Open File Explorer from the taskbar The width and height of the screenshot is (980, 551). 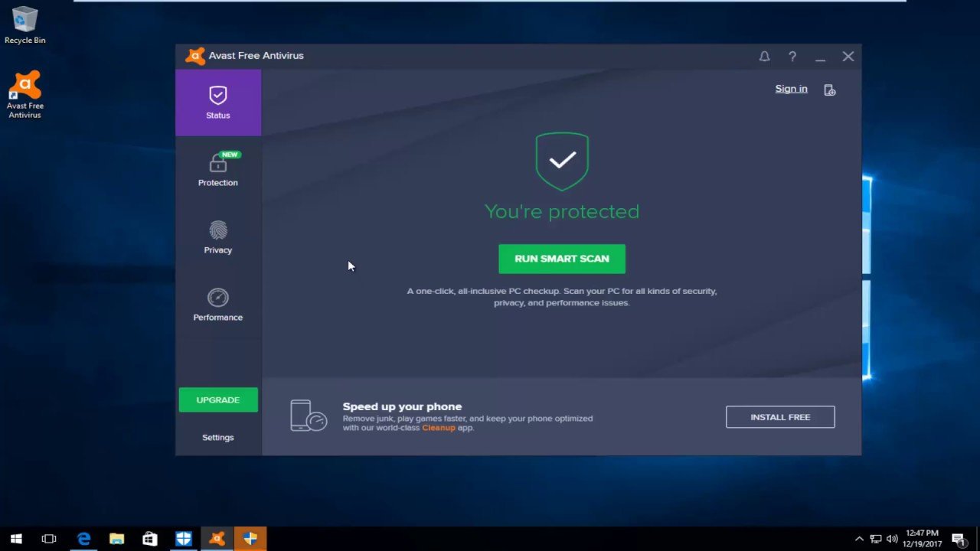pos(116,539)
